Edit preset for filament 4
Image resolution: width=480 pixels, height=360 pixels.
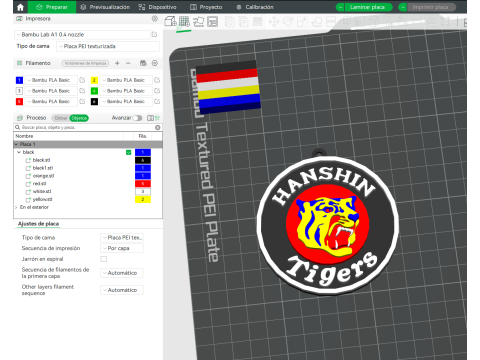pos(157,91)
